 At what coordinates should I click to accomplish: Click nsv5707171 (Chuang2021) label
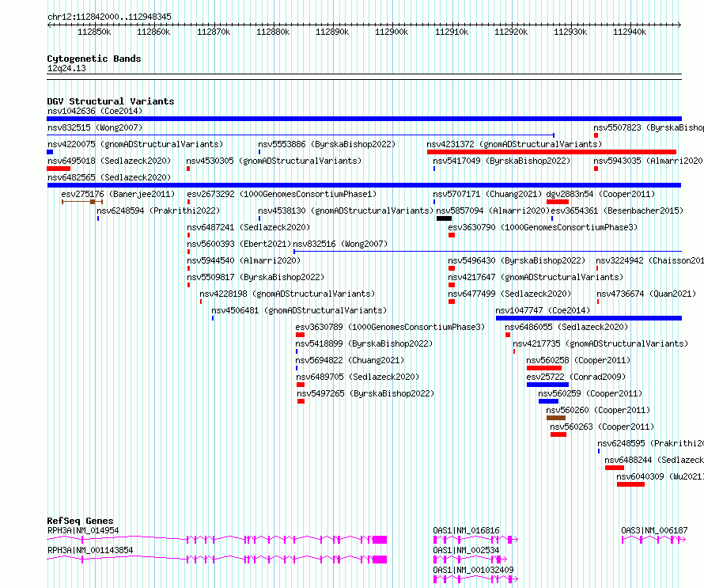[x=487, y=194]
